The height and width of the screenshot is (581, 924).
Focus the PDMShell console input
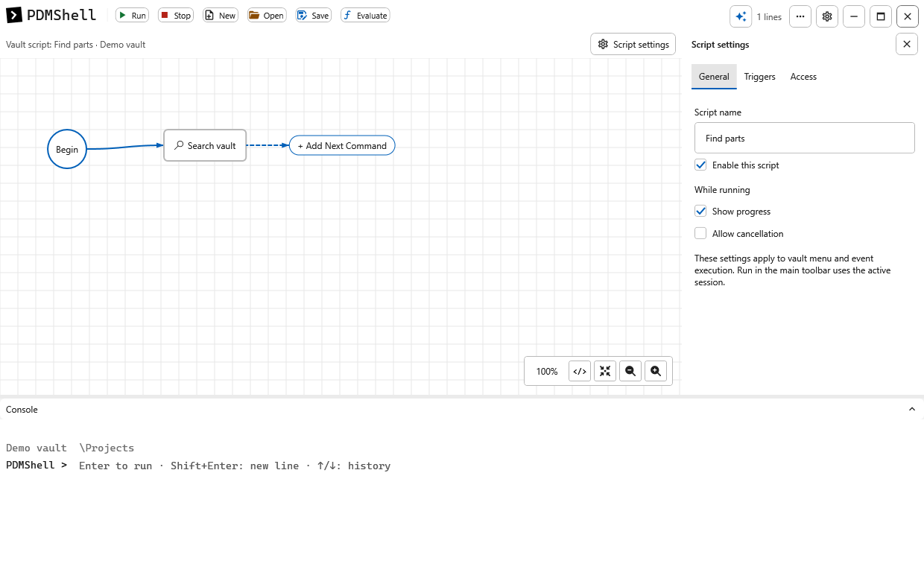pos(499,466)
